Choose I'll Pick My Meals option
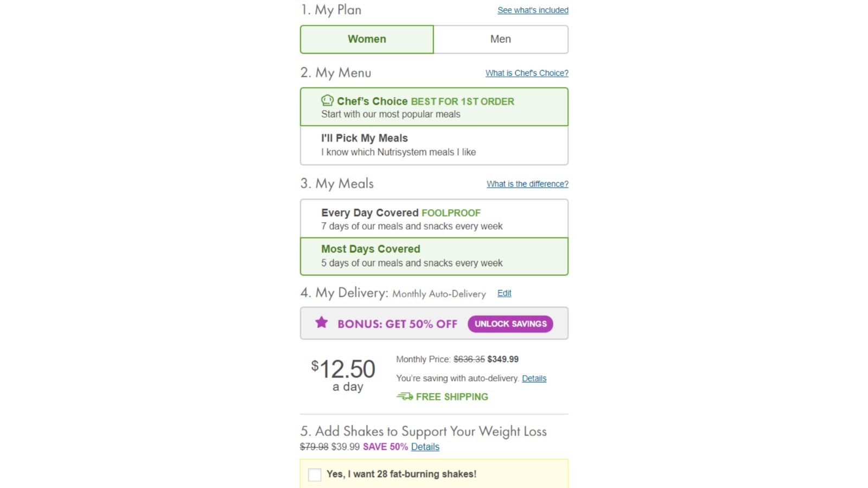The image size is (868, 488). [434, 145]
